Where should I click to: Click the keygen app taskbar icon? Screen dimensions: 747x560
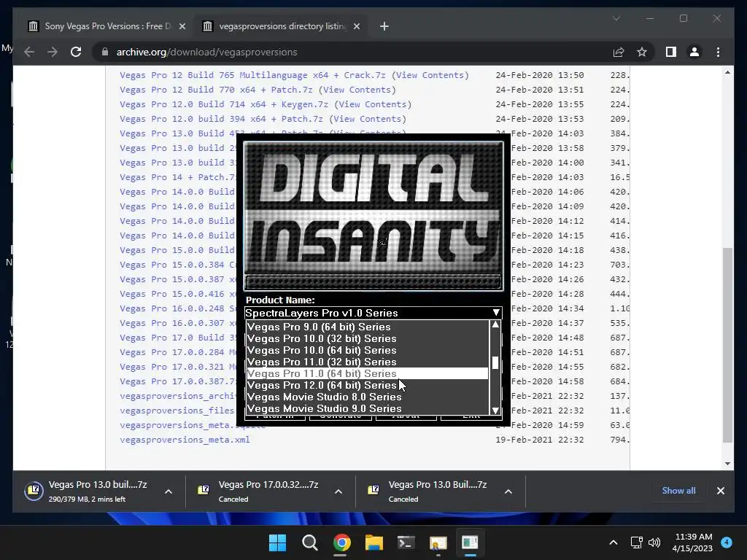[x=470, y=542]
